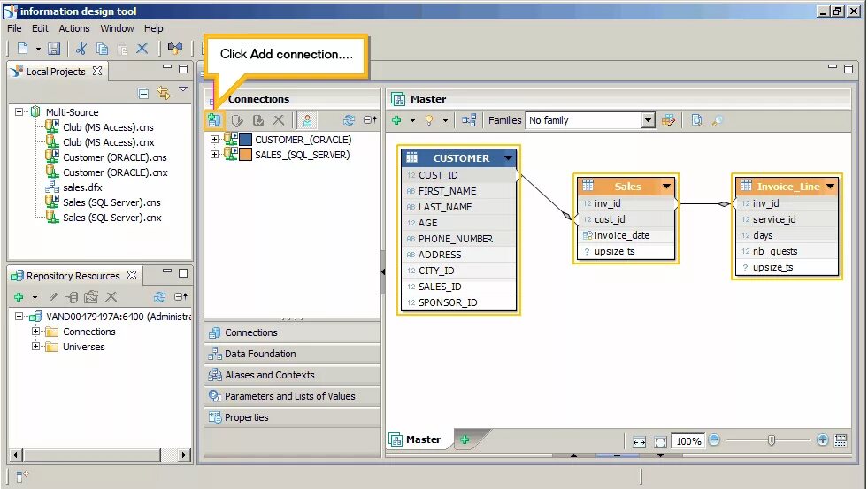The height and width of the screenshot is (489, 868).
Task: Open the Detect lightbulb dropdown arrow
Action: pos(444,120)
